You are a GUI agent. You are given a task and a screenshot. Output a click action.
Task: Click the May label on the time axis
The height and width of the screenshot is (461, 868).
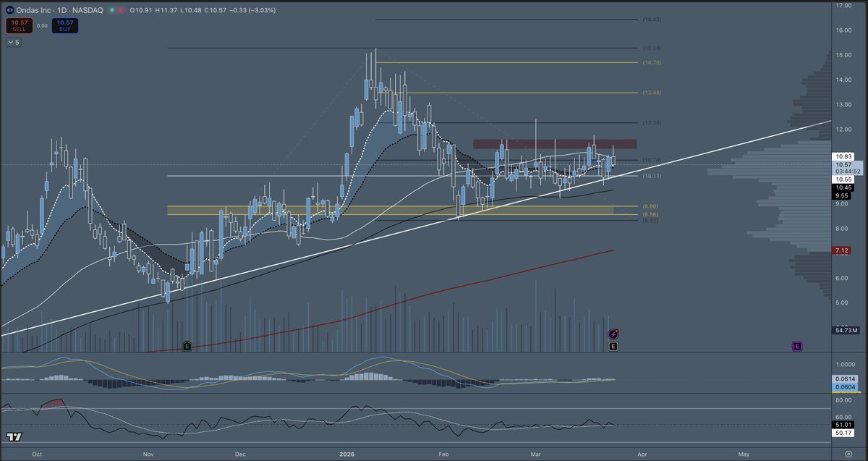(x=744, y=454)
